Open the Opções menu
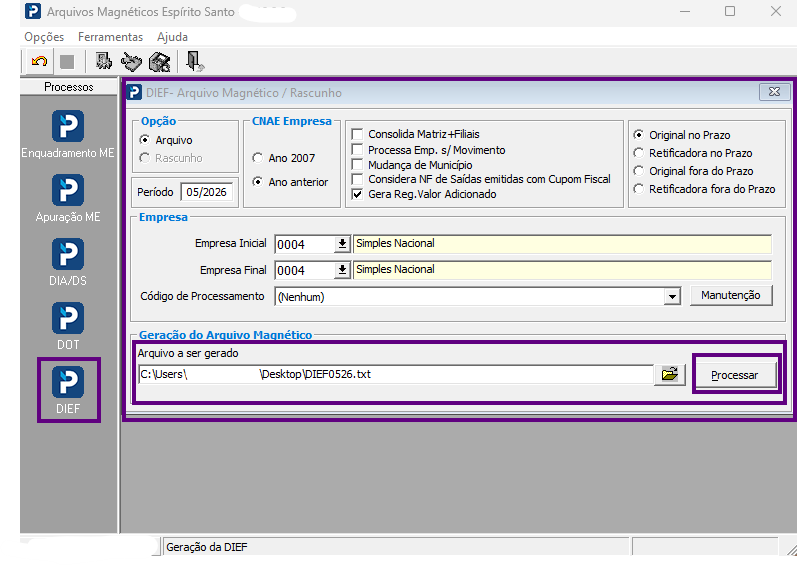 (x=44, y=37)
